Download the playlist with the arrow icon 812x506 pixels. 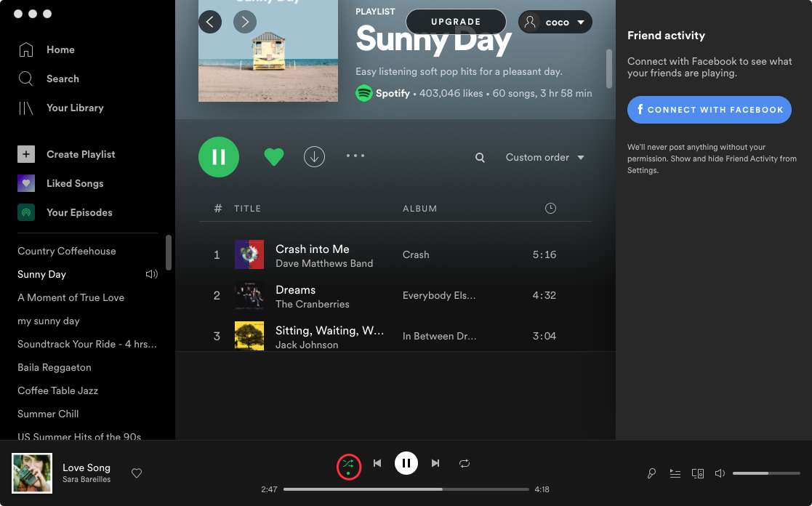tap(314, 156)
